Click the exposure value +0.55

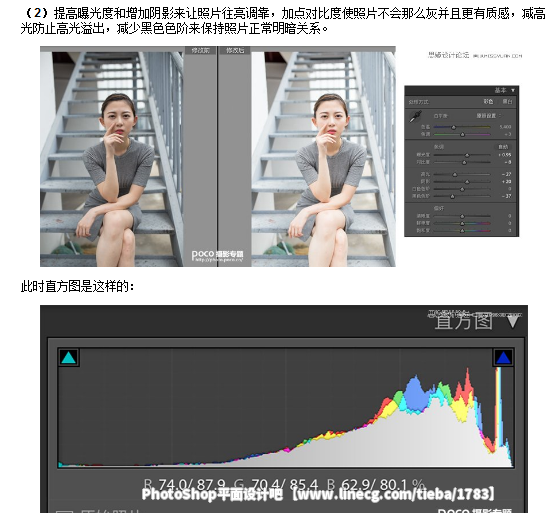coord(504,155)
